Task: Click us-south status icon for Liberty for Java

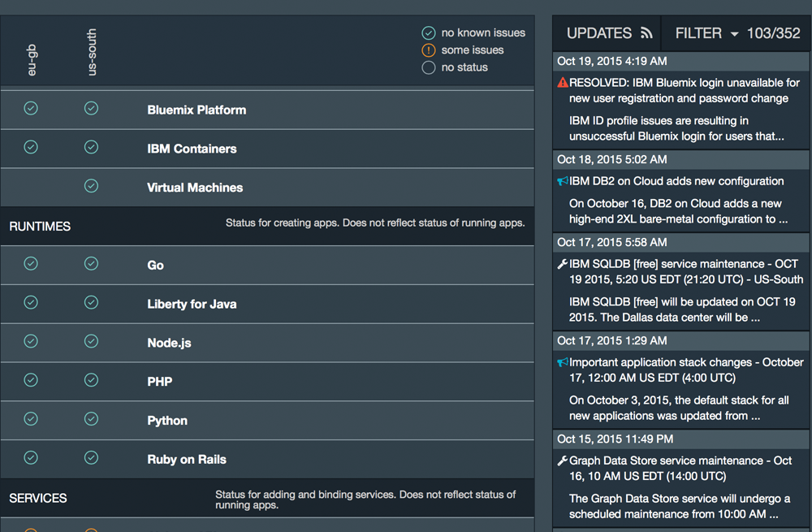Action: (x=91, y=302)
